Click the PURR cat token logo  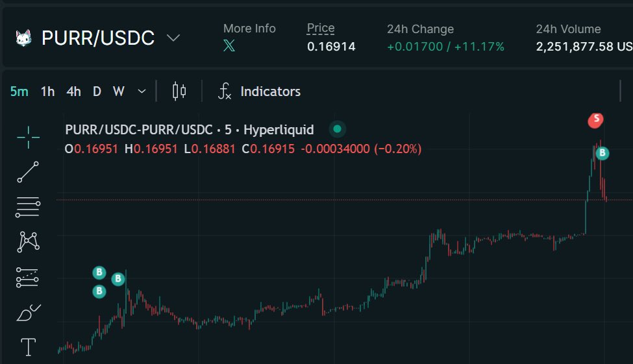tap(23, 38)
